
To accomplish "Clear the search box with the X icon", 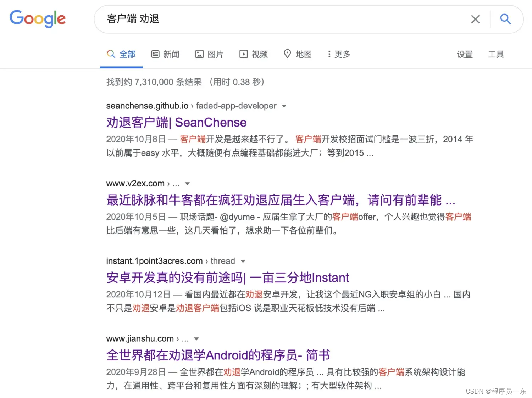I will [x=475, y=19].
